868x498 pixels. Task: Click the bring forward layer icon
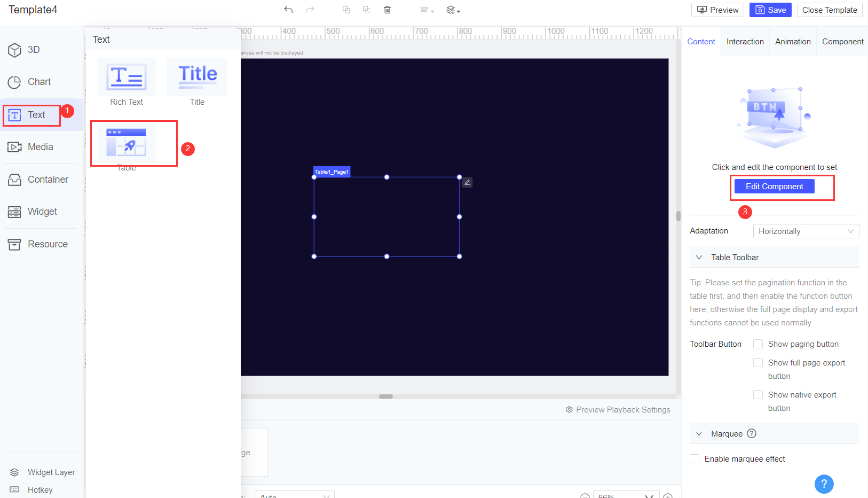click(x=346, y=10)
